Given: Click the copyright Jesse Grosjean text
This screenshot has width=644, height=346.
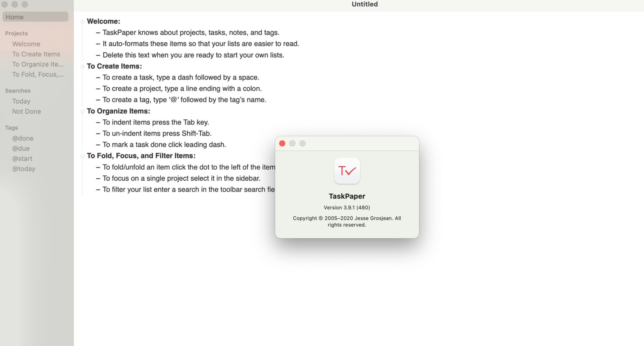Looking at the screenshot, I should 347,221.
